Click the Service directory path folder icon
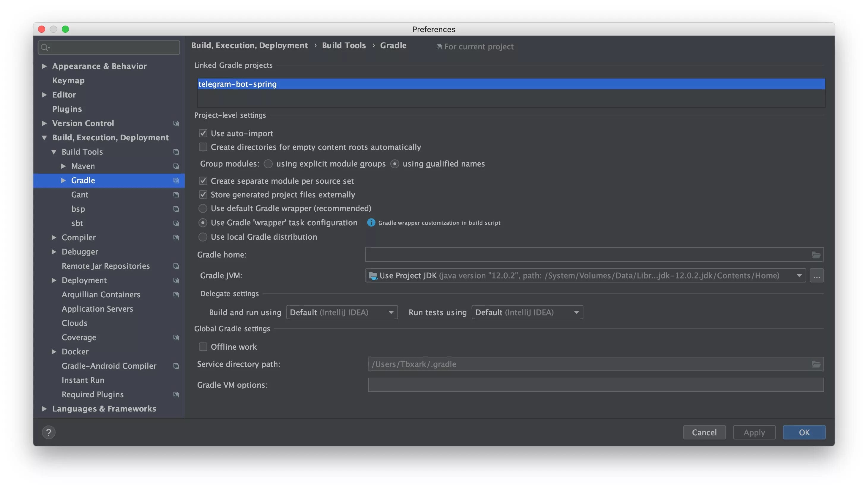Viewport: 868px width, 490px height. coord(816,364)
